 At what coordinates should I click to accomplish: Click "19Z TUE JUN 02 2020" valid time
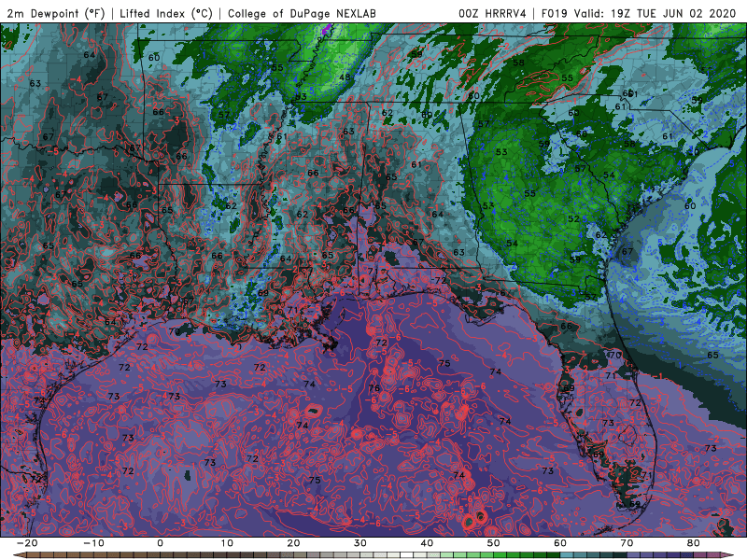[673, 13]
